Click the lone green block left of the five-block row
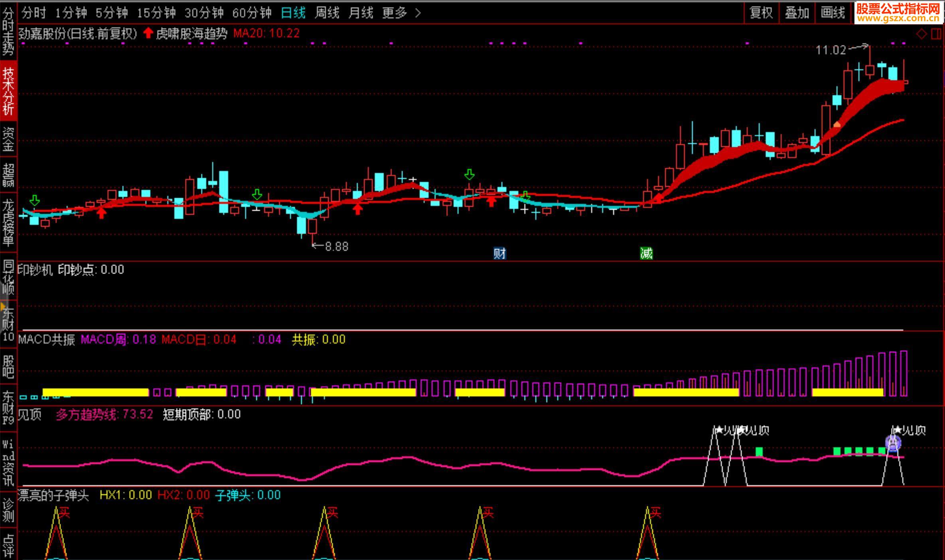945x560 pixels. click(x=759, y=452)
